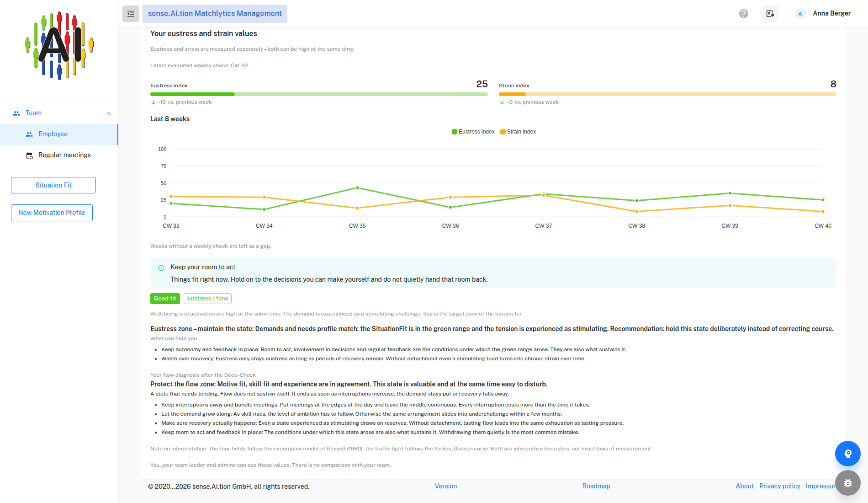Click the Strain index progress bar
Screen dimensions: 868x503
point(667,94)
